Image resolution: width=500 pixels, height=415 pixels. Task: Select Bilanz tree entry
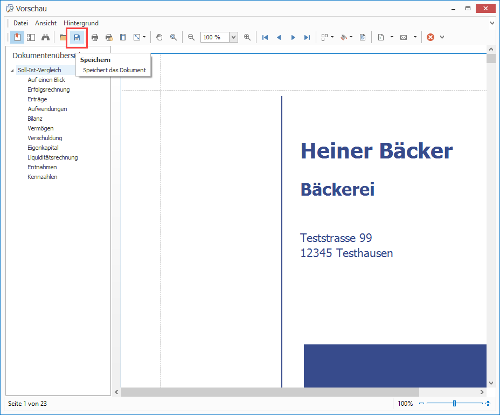(x=35, y=118)
